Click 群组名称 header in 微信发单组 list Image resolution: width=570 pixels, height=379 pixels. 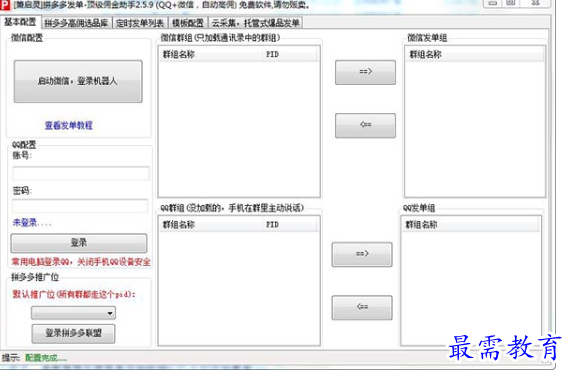tap(475, 55)
